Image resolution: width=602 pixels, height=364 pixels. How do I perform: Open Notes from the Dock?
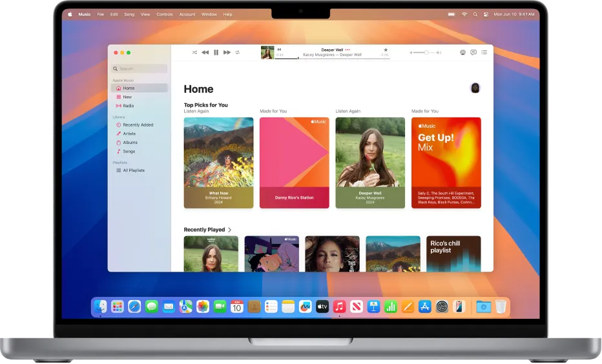coord(288,307)
